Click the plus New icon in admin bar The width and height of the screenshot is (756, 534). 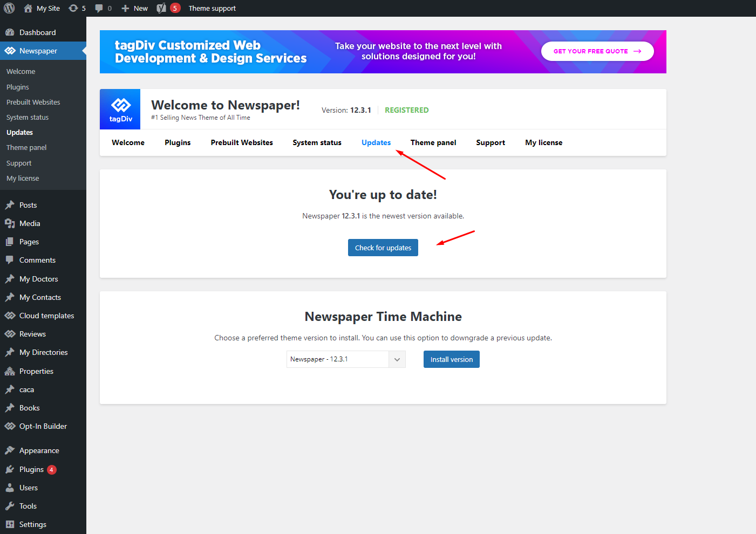tap(125, 8)
